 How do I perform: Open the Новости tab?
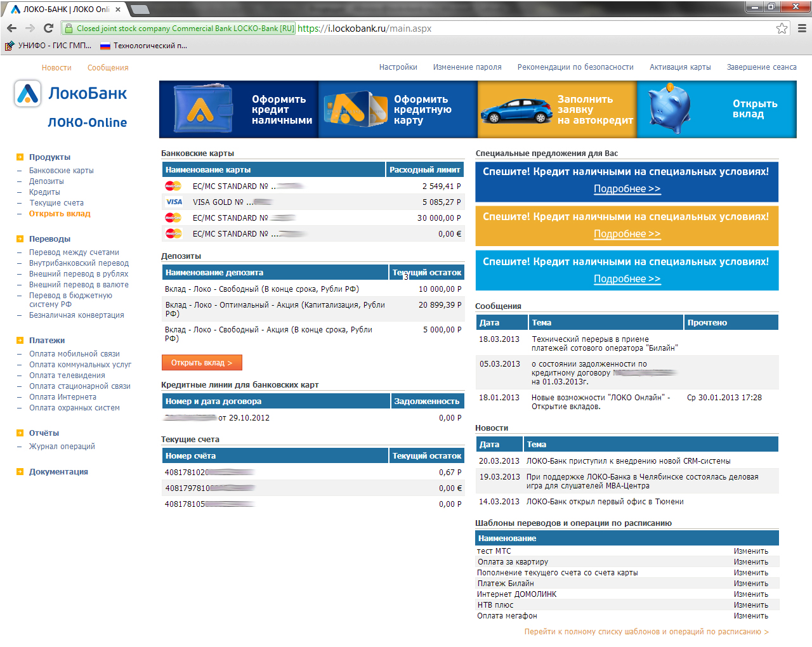click(x=56, y=68)
